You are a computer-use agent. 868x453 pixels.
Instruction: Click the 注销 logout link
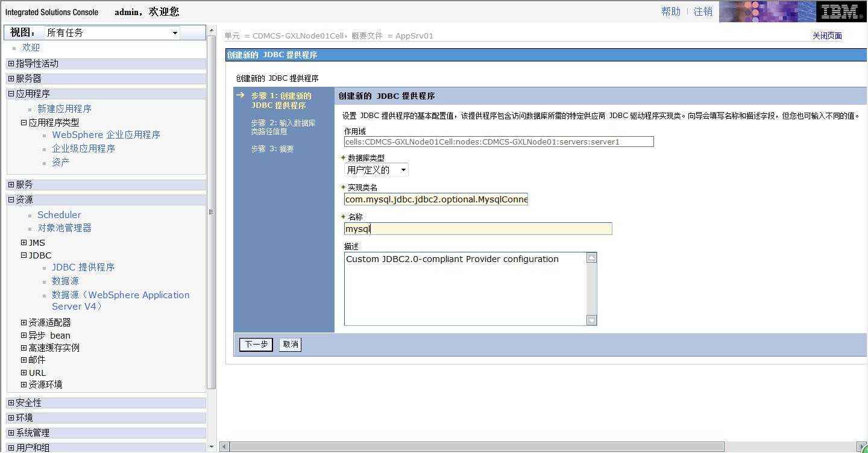point(703,11)
